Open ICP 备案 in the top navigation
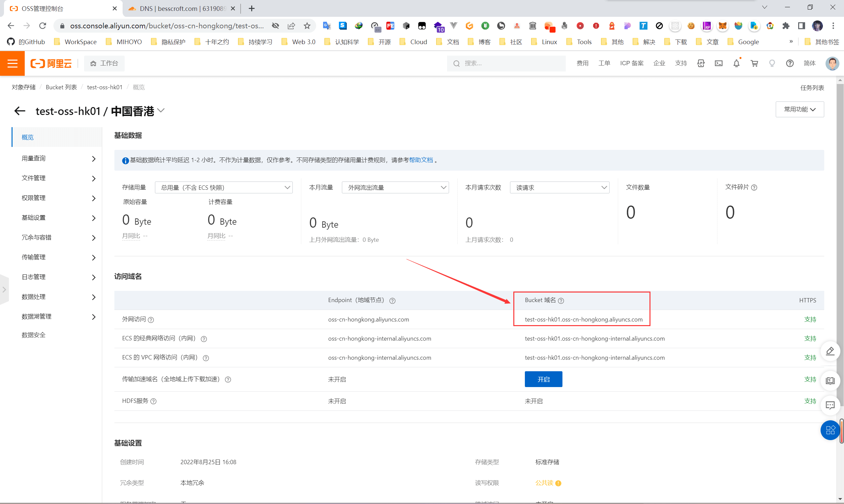The image size is (844, 504). click(x=632, y=64)
